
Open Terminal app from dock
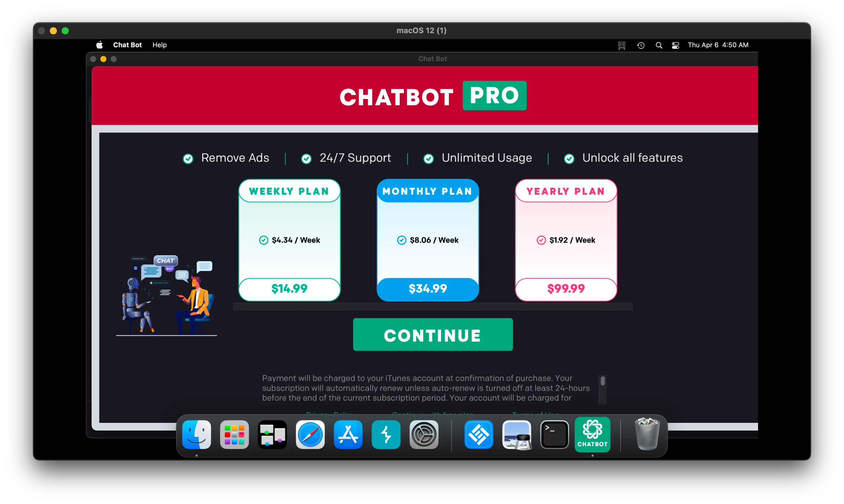pyautogui.click(x=554, y=434)
